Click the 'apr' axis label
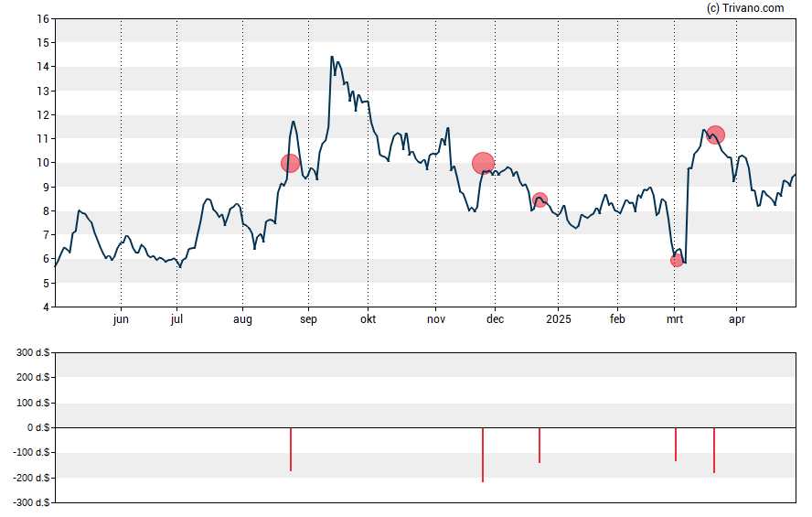 pos(737,319)
